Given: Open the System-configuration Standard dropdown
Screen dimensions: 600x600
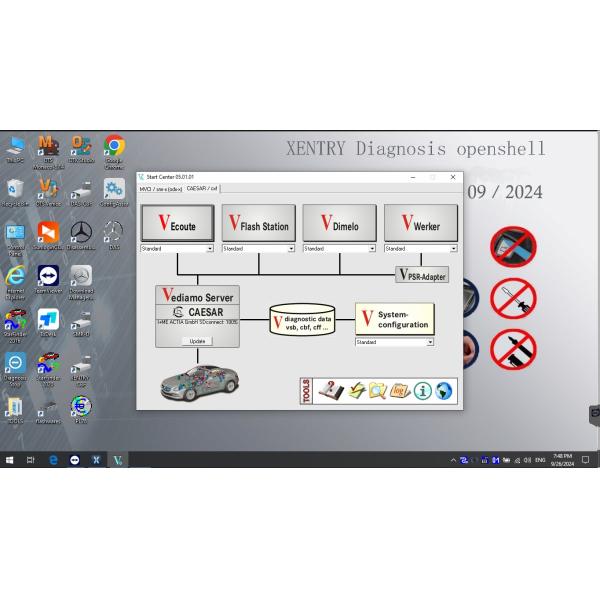Looking at the screenshot, I should pyautogui.click(x=430, y=342).
